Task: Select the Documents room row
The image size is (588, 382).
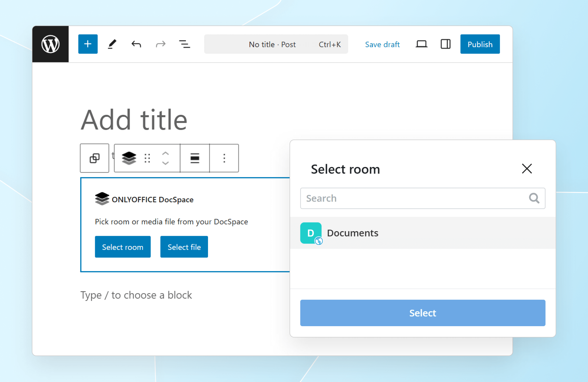Action: (422, 233)
